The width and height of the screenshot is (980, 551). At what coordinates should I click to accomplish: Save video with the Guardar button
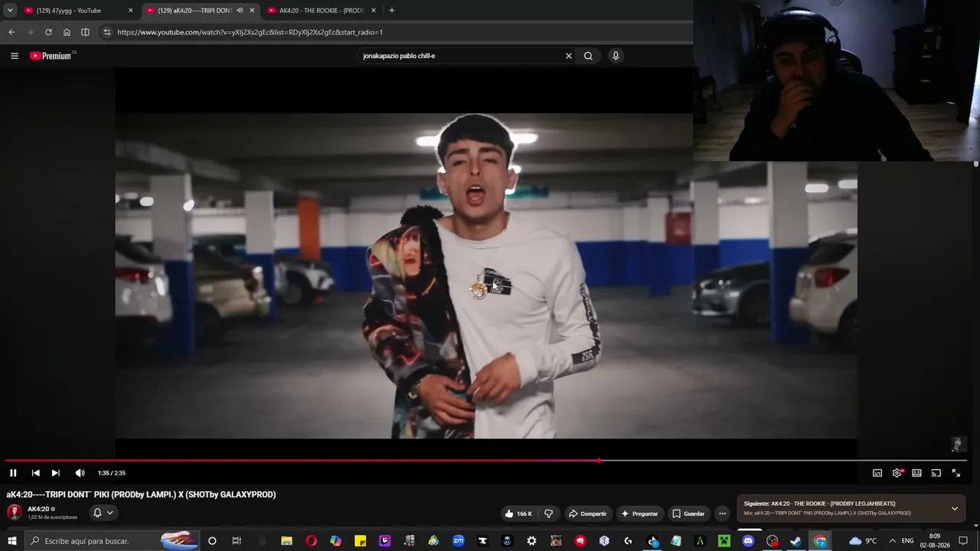click(x=688, y=514)
